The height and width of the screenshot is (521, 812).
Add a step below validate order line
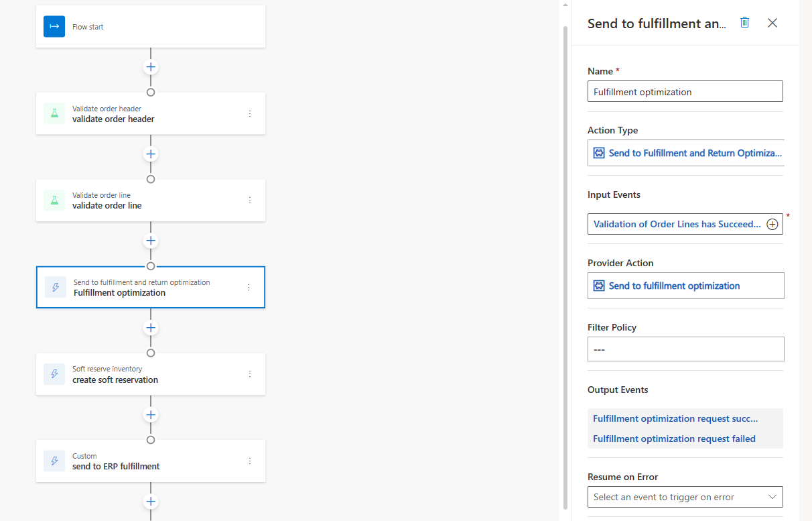click(x=151, y=241)
